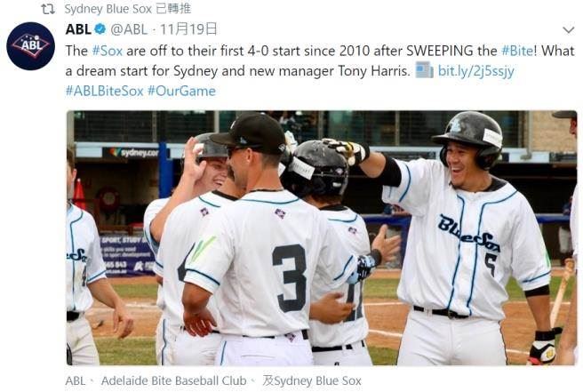
Task: Open the ABL profile avatar logo
Action: (x=31, y=46)
